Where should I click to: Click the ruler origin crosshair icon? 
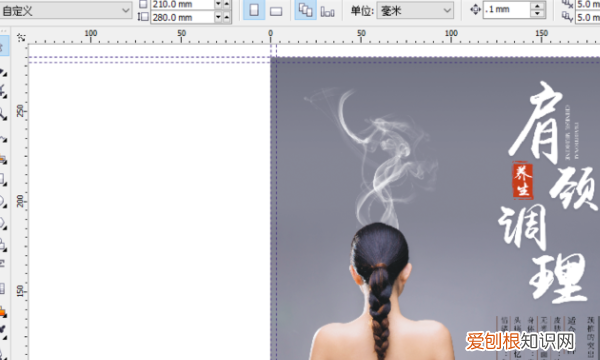(x=21, y=37)
